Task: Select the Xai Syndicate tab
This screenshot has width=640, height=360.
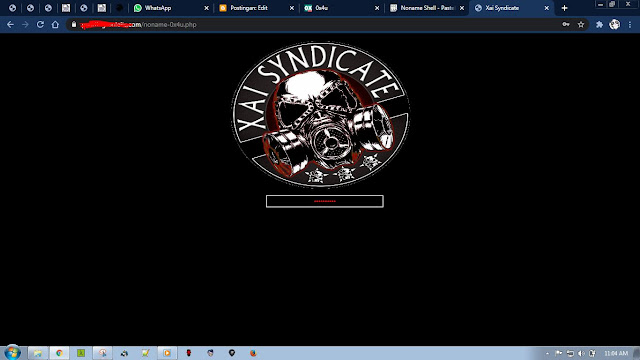Action: 511,8
